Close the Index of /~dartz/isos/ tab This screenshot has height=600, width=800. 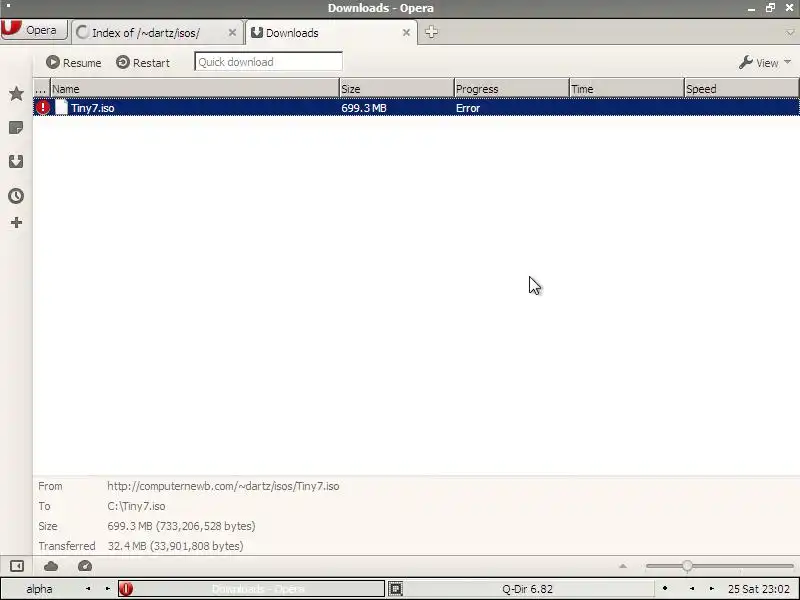(232, 33)
